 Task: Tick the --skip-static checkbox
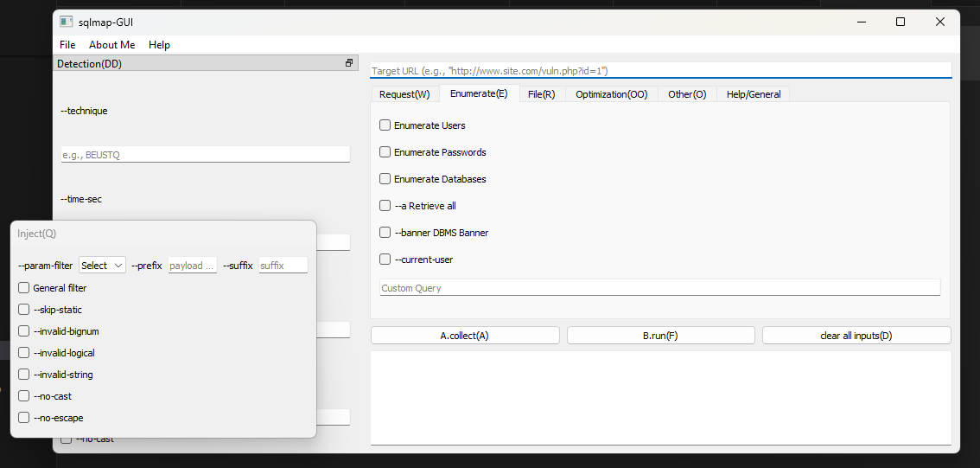(x=24, y=310)
